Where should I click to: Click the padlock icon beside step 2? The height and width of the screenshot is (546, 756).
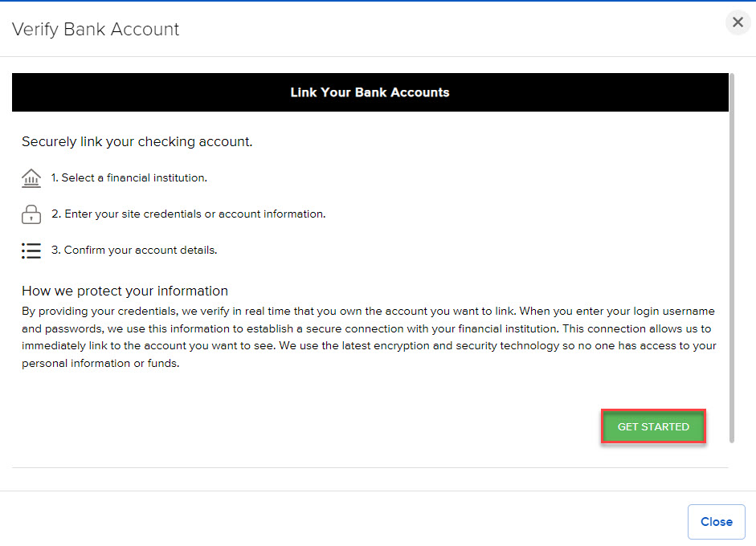pos(31,214)
